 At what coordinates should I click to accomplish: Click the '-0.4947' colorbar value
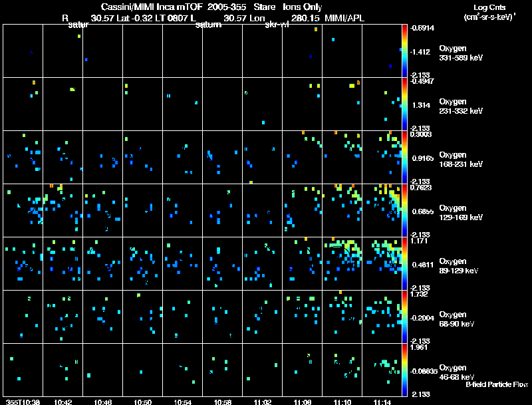tap(422, 81)
